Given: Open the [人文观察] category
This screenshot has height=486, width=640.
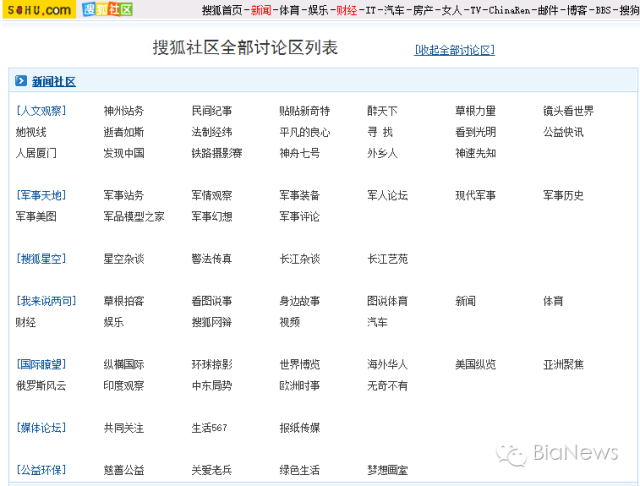Looking at the screenshot, I should tap(41, 111).
